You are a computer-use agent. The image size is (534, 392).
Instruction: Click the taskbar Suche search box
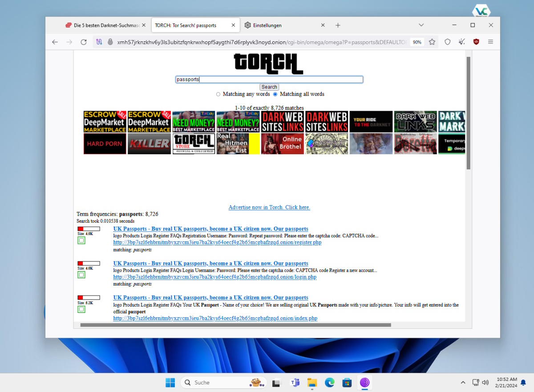[223, 382]
